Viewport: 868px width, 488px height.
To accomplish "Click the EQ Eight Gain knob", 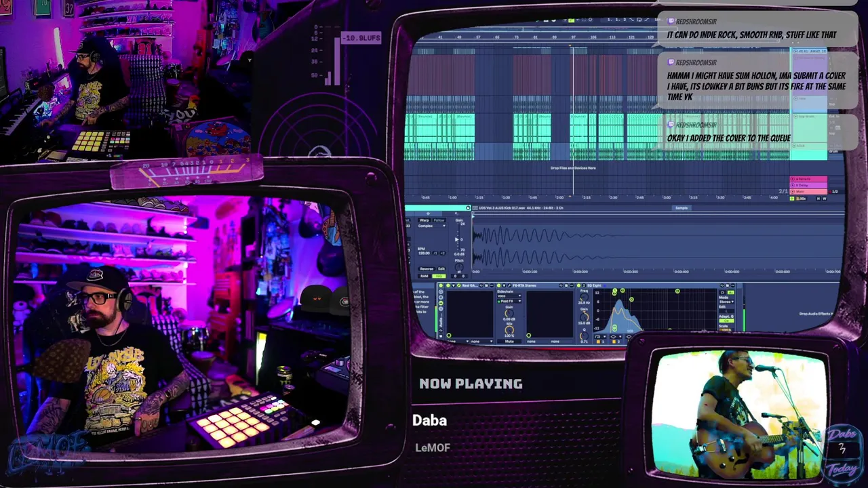I will click(584, 317).
